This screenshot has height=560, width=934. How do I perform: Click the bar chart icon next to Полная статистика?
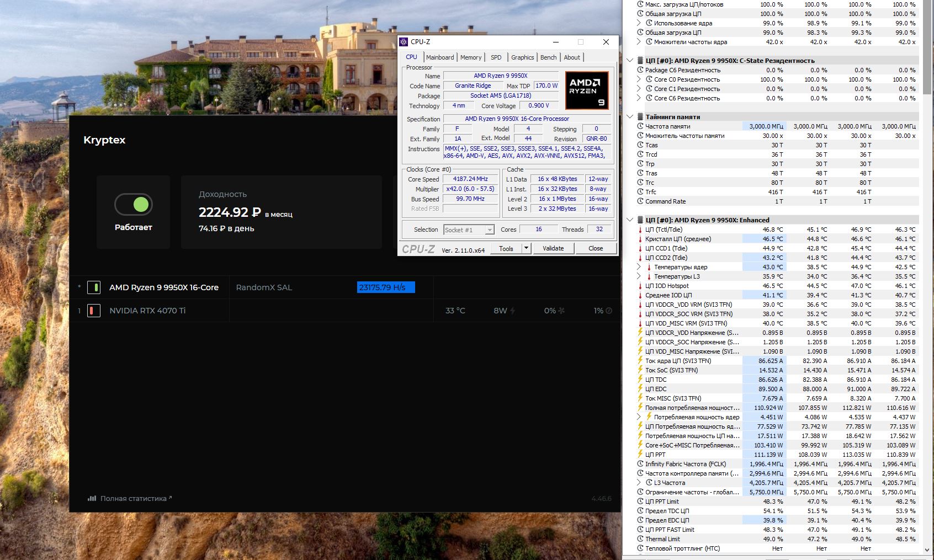coord(92,498)
